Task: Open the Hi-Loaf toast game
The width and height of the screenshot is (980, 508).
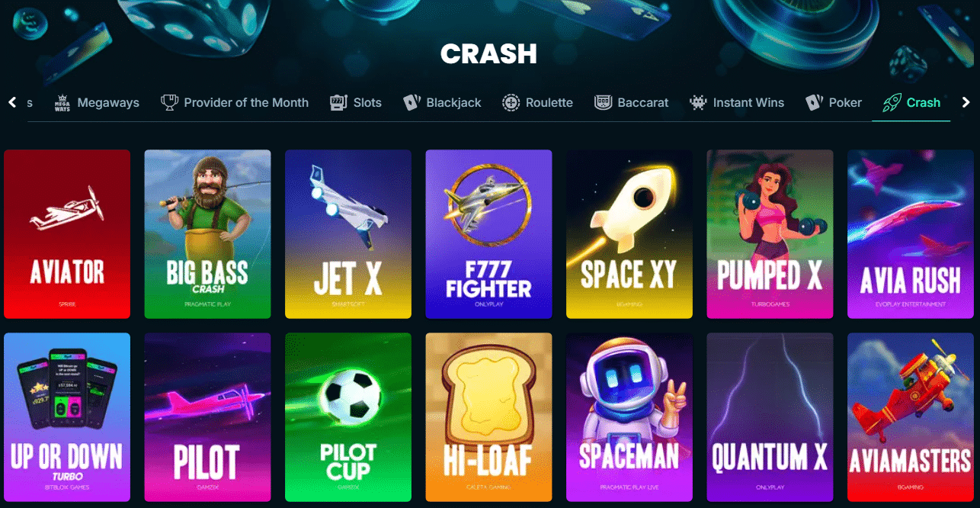Action: [488, 417]
